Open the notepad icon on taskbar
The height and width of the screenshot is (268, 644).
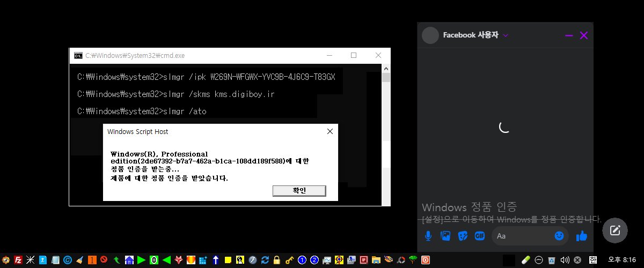coord(55,260)
